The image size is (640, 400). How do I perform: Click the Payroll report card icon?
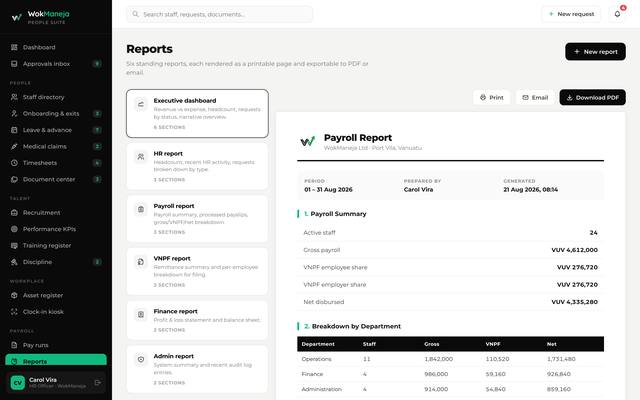(x=141, y=209)
